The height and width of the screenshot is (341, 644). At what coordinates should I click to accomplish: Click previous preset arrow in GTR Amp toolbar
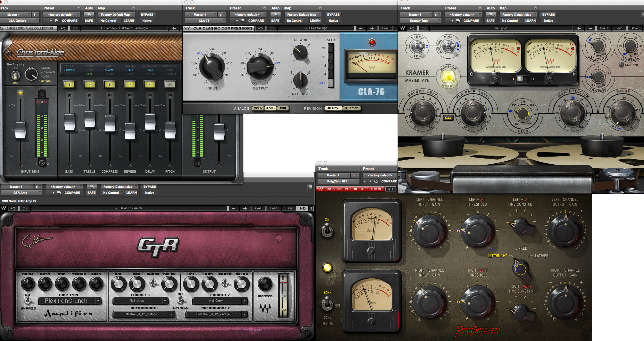[234, 208]
